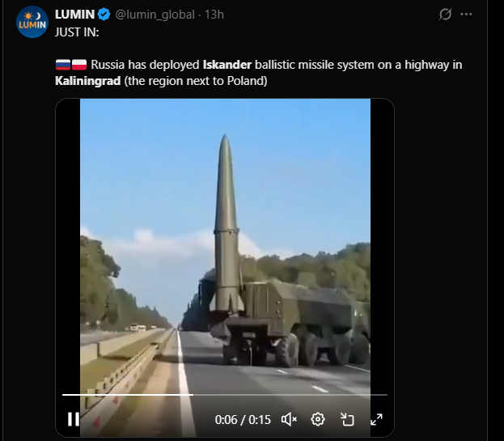Open the @lumin_global handle link
Image resolution: width=504 pixels, height=441 pixels.
[x=155, y=15]
